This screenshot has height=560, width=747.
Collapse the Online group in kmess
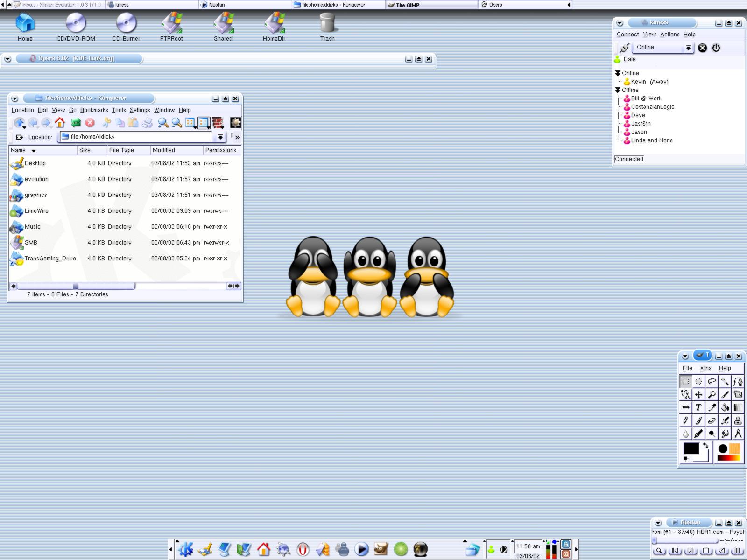pyautogui.click(x=618, y=73)
